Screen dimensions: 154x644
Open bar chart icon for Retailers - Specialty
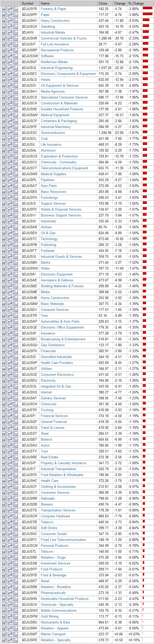coord(4,640)
